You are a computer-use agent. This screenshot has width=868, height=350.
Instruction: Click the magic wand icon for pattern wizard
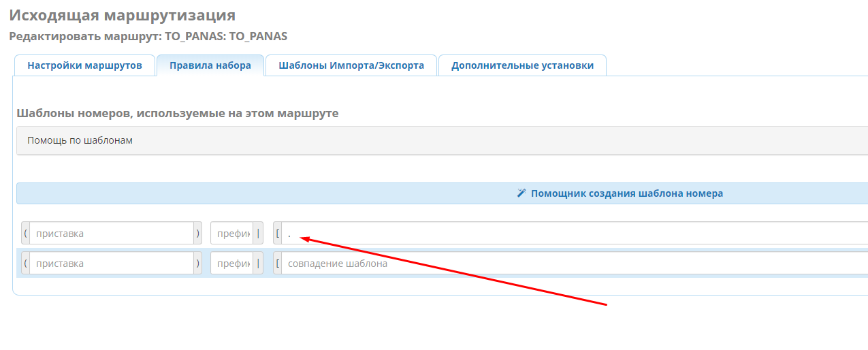point(521,193)
